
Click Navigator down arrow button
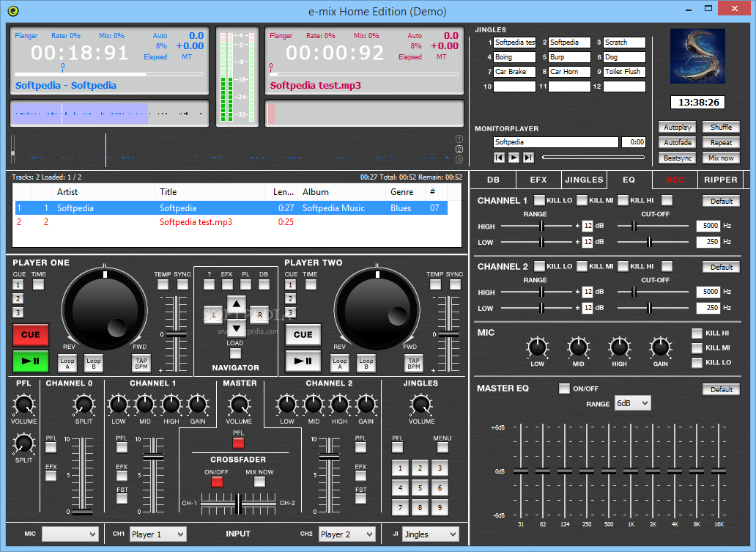coord(236,329)
